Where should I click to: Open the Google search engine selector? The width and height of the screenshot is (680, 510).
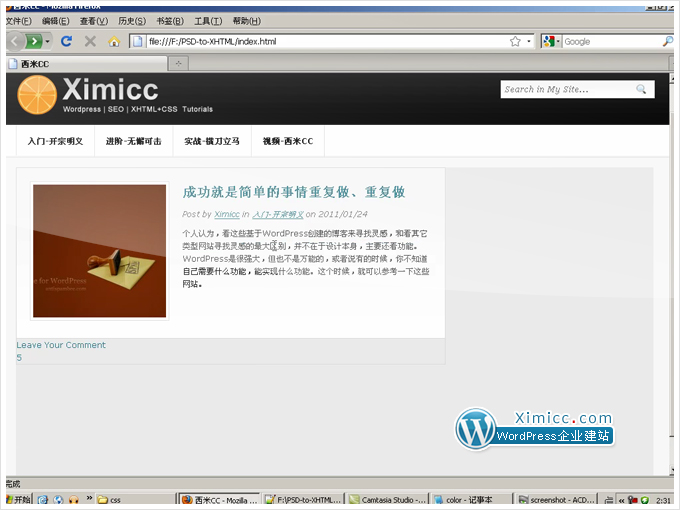(x=552, y=42)
